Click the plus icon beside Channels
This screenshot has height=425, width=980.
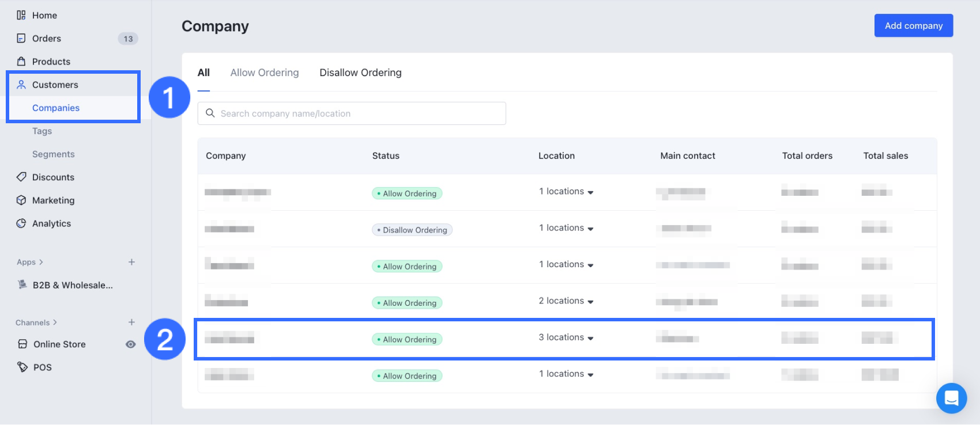tap(131, 322)
